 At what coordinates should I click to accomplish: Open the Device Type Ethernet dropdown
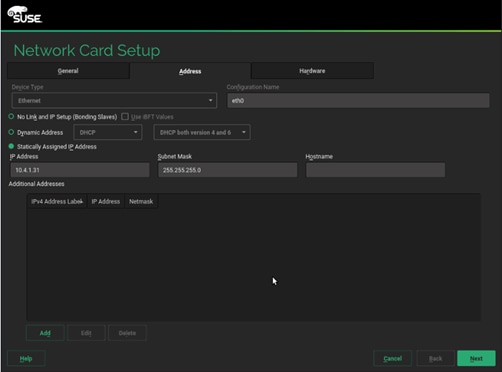pos(114,100)
